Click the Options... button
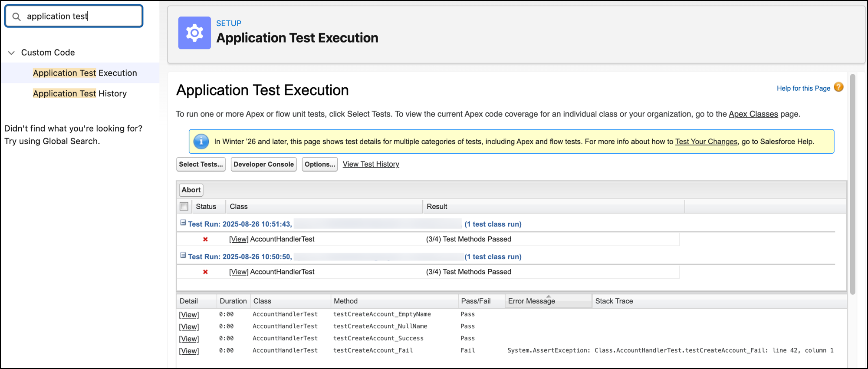The height and width of the screenshot is (369, 868). coord(319,164)
